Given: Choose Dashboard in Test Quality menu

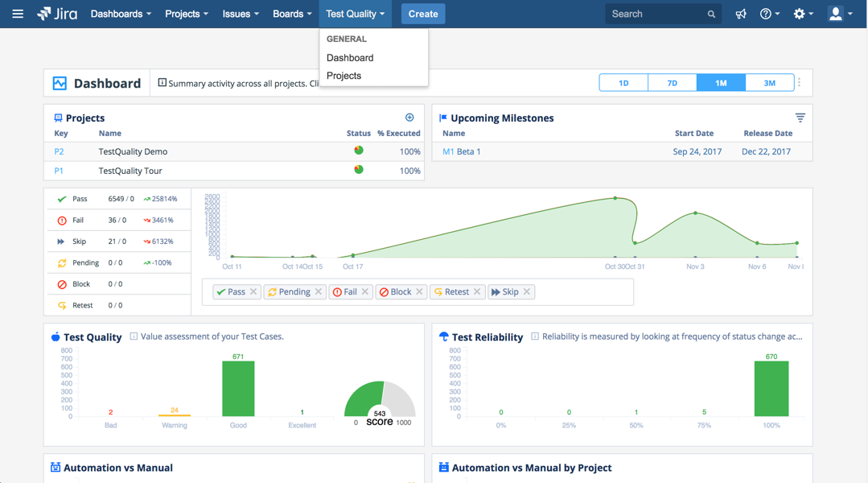Looking at the screenshot, I should click(x=350, y=58).
